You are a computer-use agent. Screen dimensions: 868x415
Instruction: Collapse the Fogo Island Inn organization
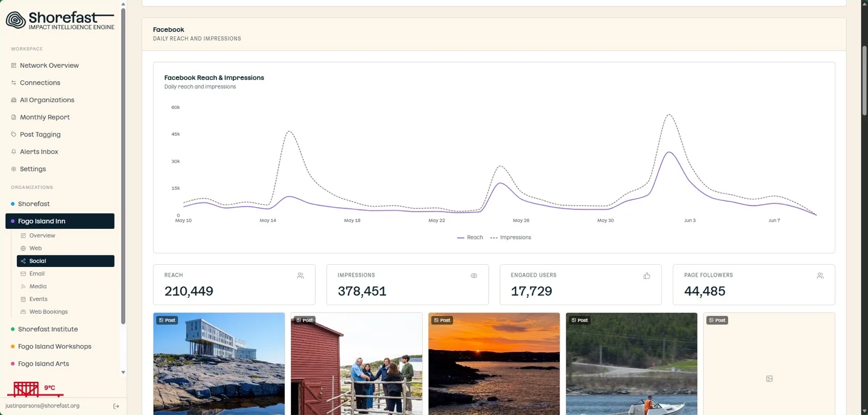pyautogui.click(x=60, y=221)
